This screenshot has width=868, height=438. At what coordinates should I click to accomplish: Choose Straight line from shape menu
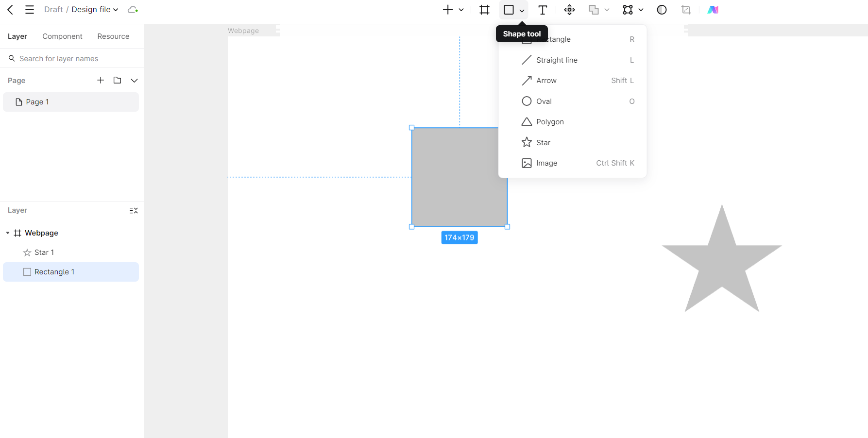point(573,60)
